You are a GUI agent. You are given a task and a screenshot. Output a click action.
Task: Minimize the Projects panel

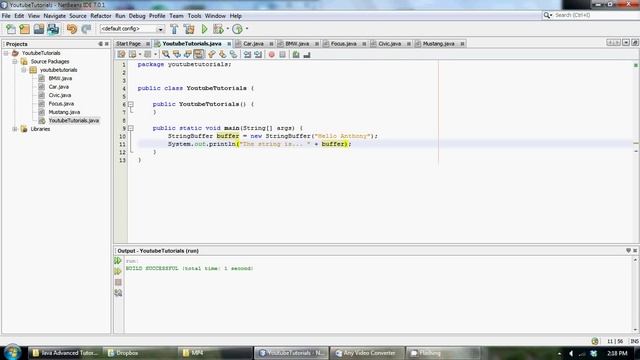coord(100,44)
